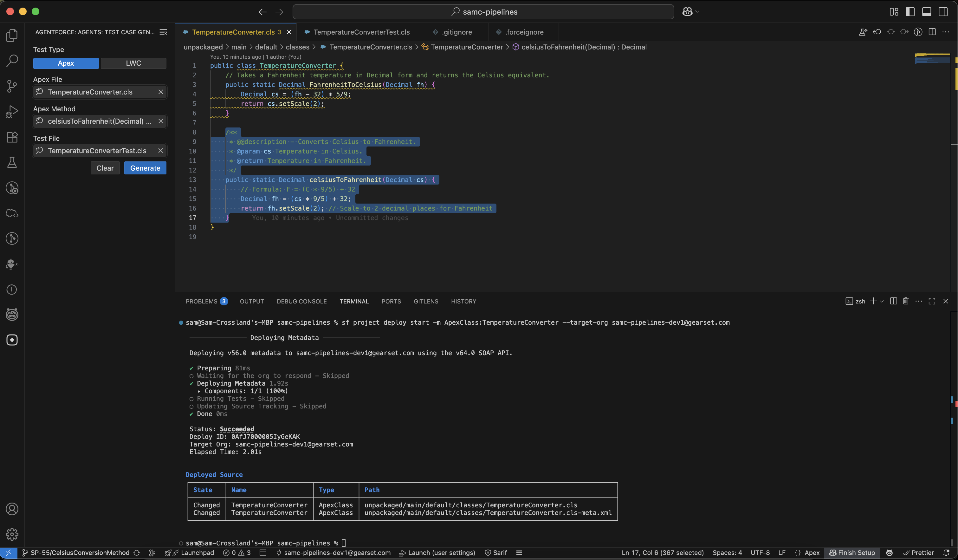Click the Generate button

tap(145, 168)
